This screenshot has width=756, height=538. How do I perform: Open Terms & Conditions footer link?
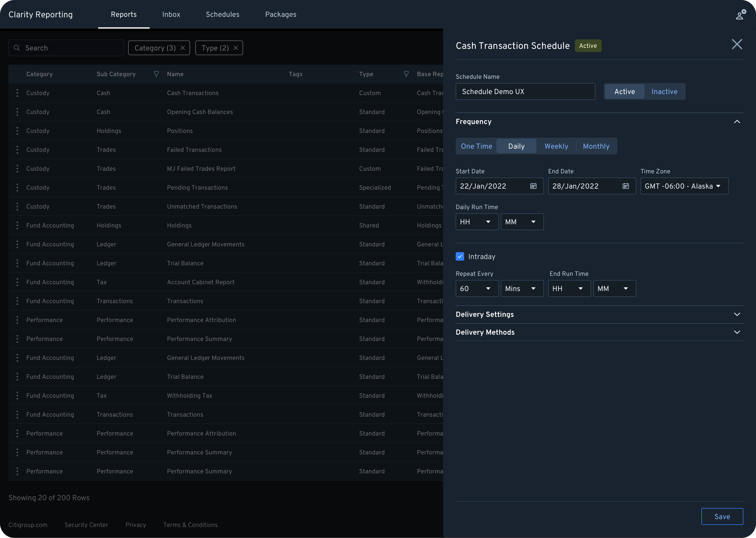(x=190, y=525)
